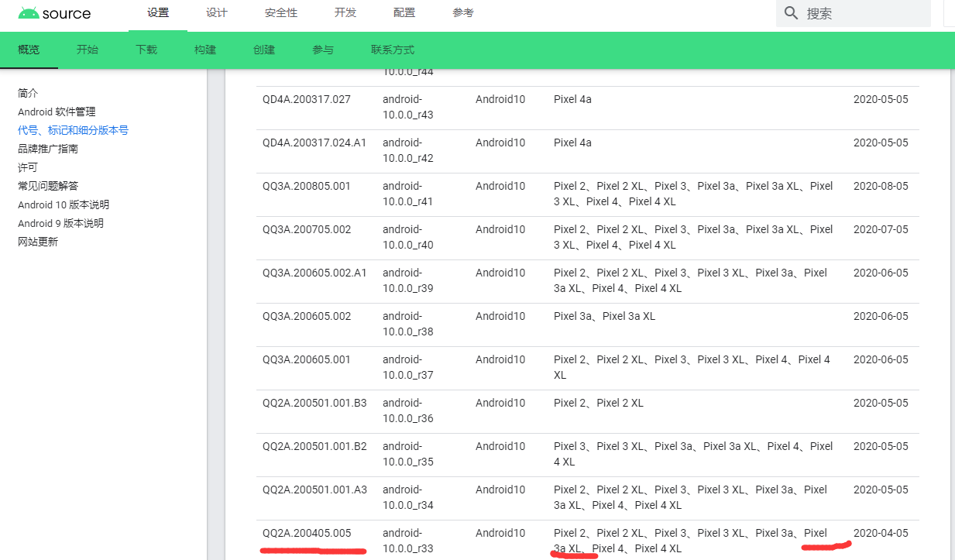The image size is (955, 560).
Task: Select the 下载 sub-tab
Action: coord(146,50)
